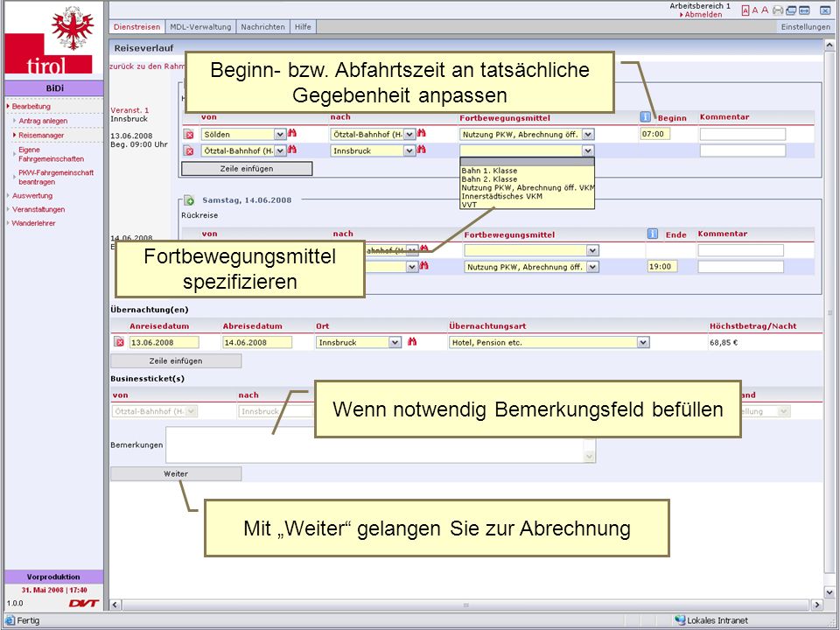This screenshot has height=630, width=840.
Task: Click Abmelden link
Action: coord(703,15)
